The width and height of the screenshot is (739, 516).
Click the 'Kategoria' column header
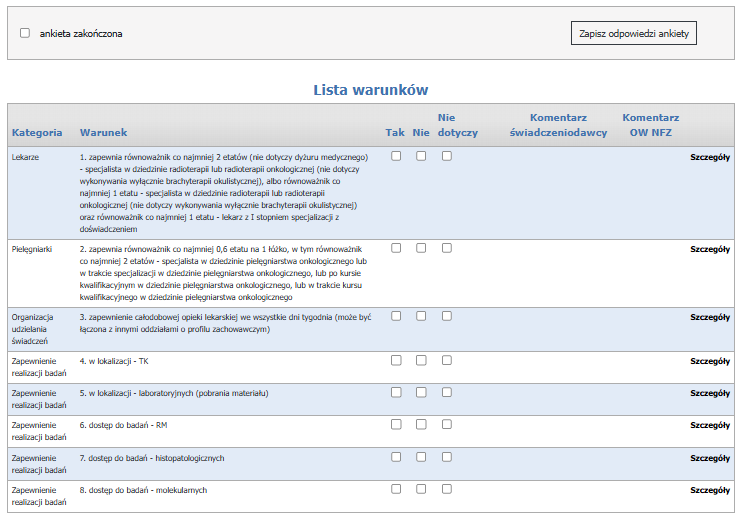coord(37,132)
